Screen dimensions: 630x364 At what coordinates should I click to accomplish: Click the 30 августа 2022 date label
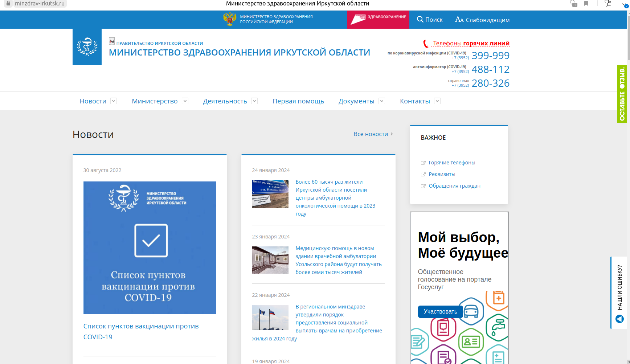(x=102, y=170)
